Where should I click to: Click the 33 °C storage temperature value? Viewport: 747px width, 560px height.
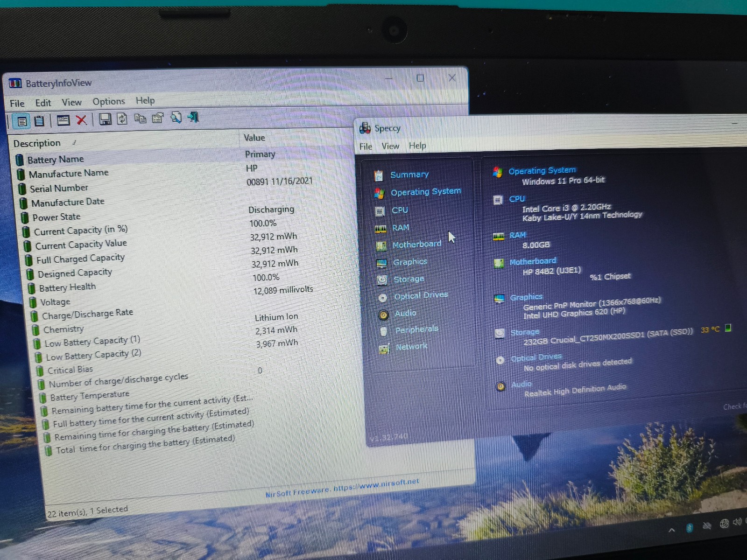click(x=710, y=330)
